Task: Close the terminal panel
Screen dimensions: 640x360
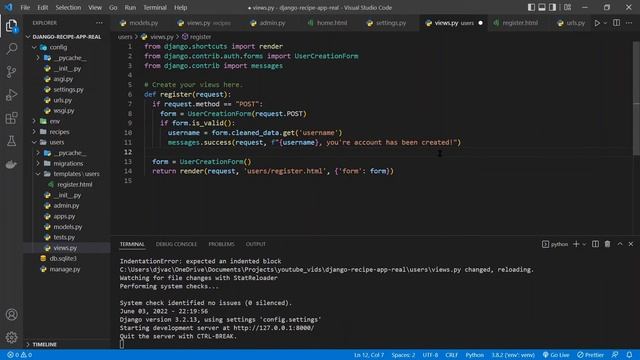Action: (x=631, y=244)
